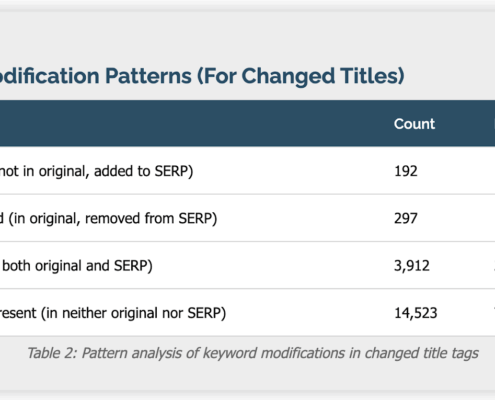Select the count value 14,523

[416, 313]
